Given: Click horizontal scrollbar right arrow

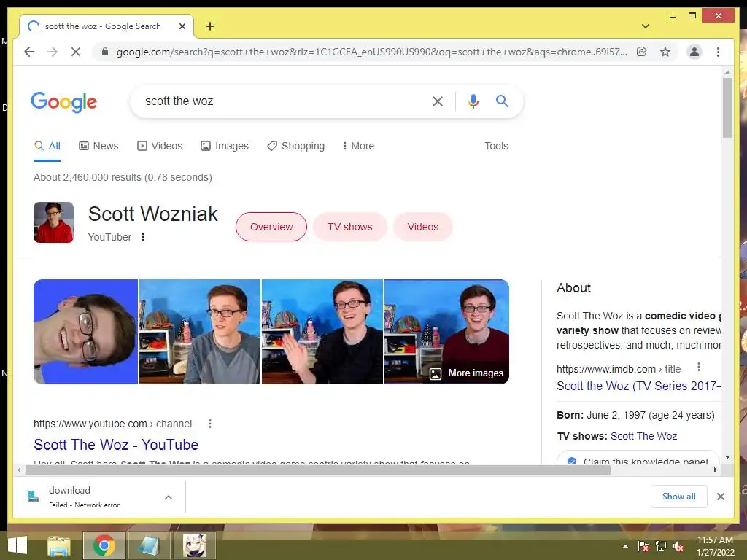Looking at the screenshot, I should coord(715,470).
